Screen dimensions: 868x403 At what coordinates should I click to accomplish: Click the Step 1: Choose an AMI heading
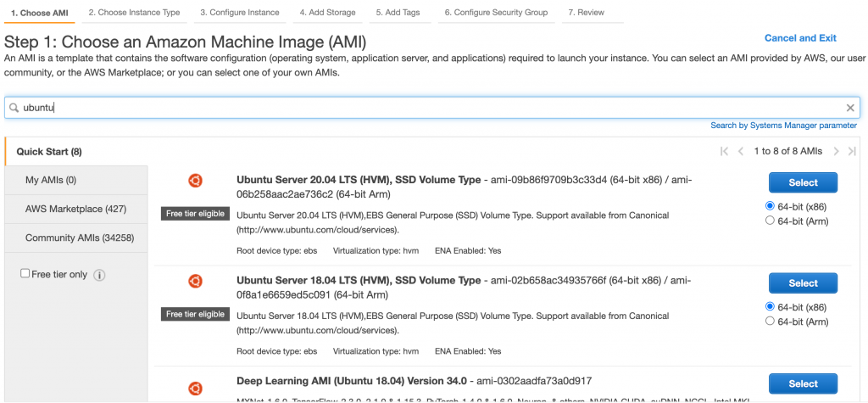click(x=186, y=42)
